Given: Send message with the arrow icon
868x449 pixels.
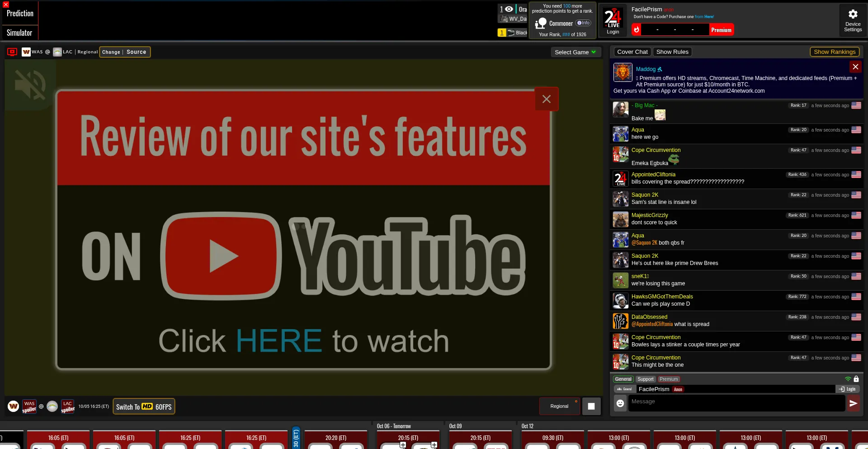Looking at the screenshot, I should coord(853,403).
